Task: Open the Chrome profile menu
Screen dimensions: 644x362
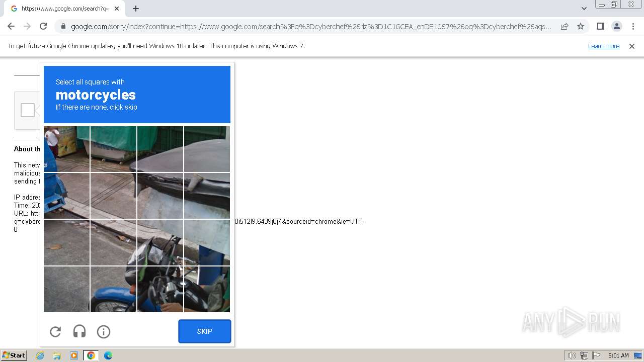Action: point(617,26)
